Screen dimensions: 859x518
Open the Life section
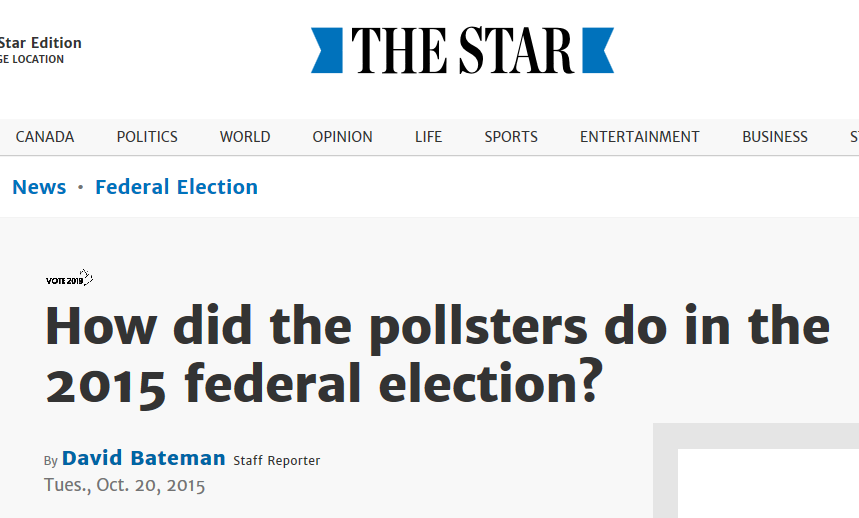pyautogui.click(x=428, y=137)
